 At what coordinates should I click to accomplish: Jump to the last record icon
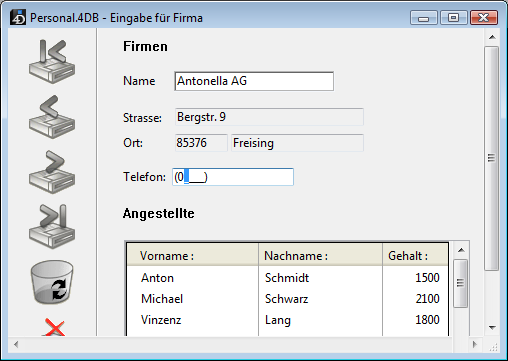point(52,226)
